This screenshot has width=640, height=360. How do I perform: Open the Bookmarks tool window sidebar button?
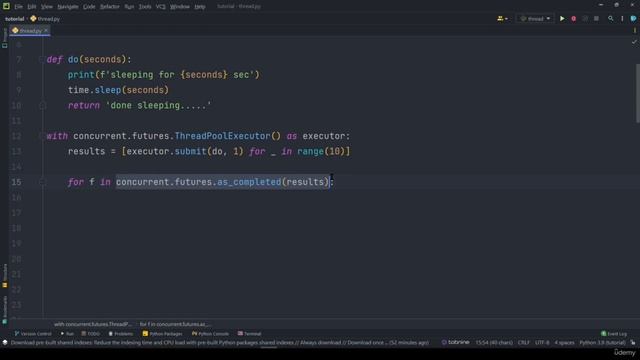click(x=4, y=310)
